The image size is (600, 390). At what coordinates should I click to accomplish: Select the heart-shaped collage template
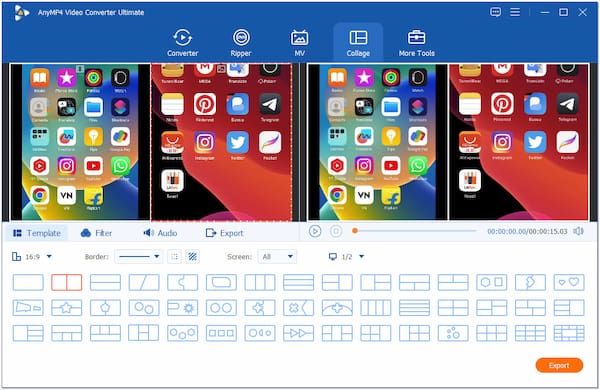(569, 282)
